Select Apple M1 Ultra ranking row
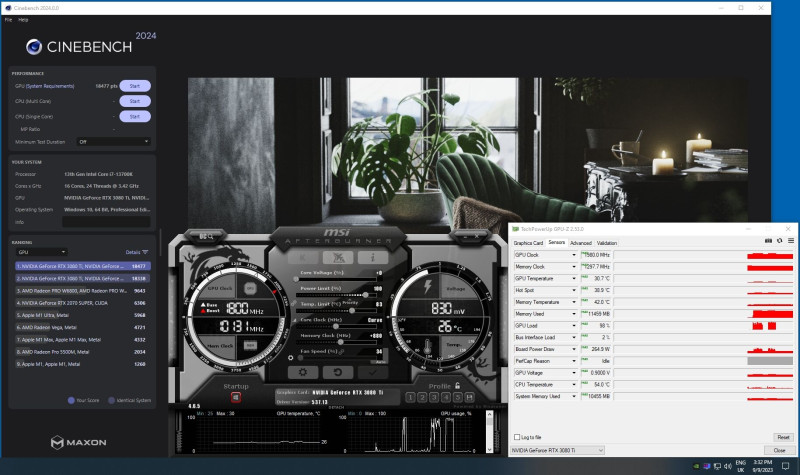 82,315
